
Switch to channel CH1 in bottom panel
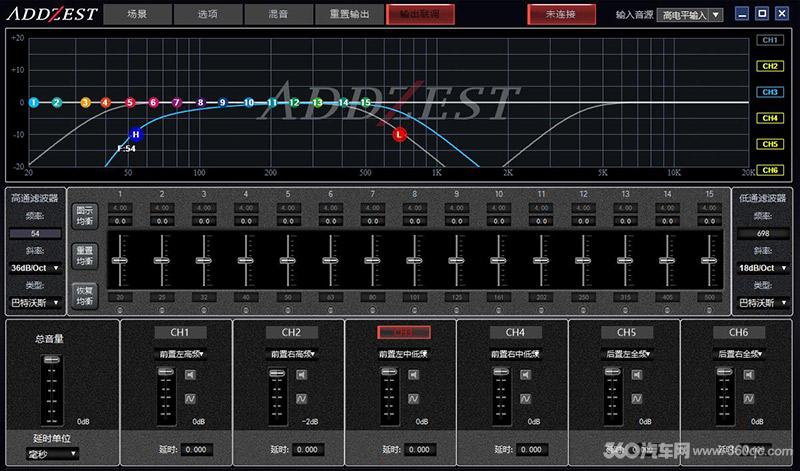[x=180, y=333]
